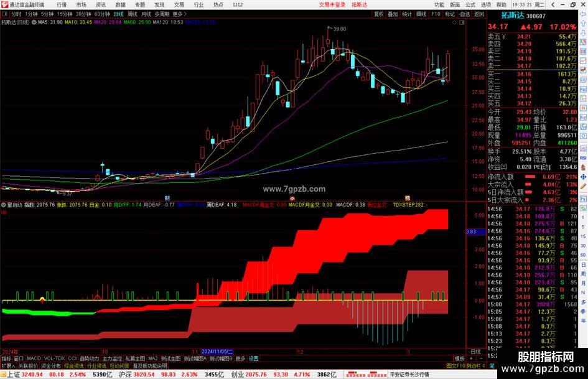Click the RSI sidebar icon
Screen dimensions: 588x379
[583, 158]
